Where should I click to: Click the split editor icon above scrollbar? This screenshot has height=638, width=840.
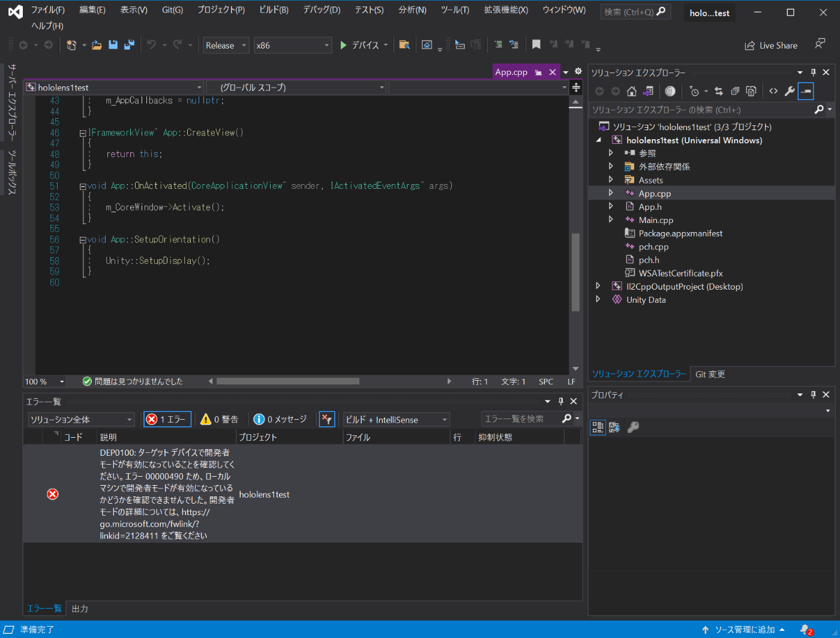[x=576, y=88]
